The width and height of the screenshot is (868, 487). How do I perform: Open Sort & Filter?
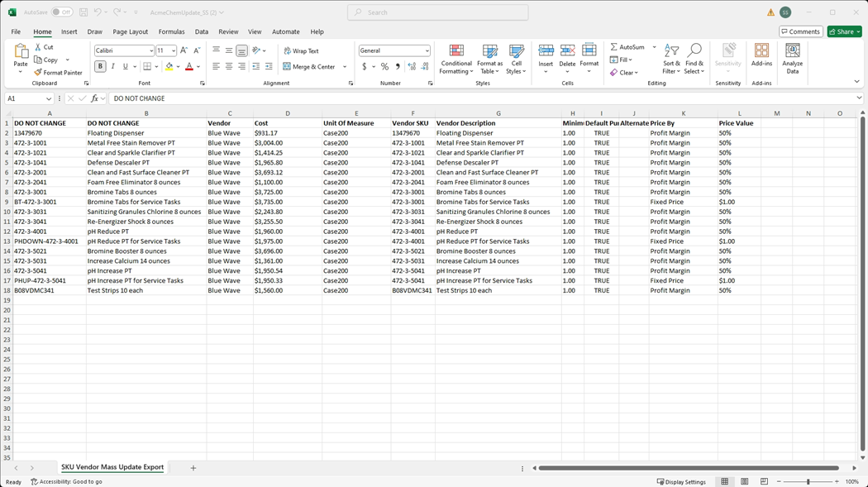(671, 60)
